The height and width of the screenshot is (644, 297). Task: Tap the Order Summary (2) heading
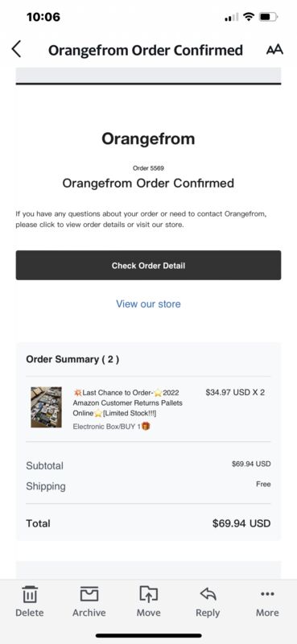pyautogui.click(x=72, y=359)
